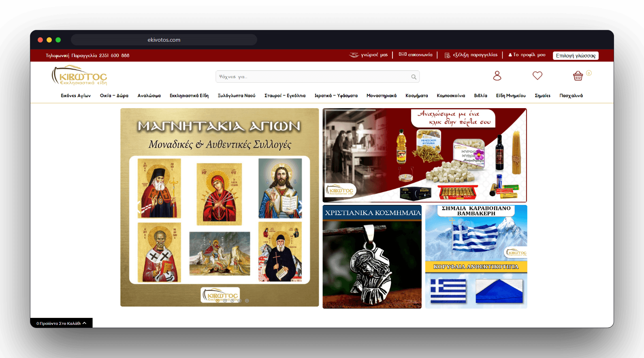Open the 'Πασχαλινά' menu
This screenshot has width=644, height=358.
[571, 96]
